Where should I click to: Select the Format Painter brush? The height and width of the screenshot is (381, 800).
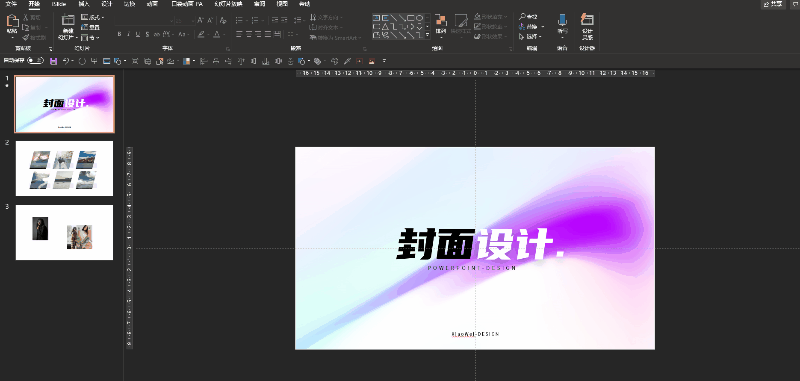[x=26, y=38]
